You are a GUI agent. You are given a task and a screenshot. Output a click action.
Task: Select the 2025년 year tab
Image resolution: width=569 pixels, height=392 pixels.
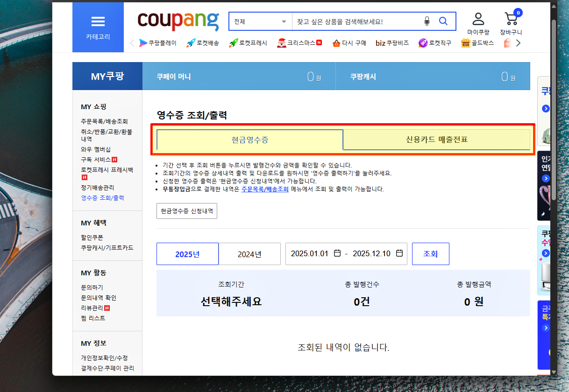coord(187,254)
